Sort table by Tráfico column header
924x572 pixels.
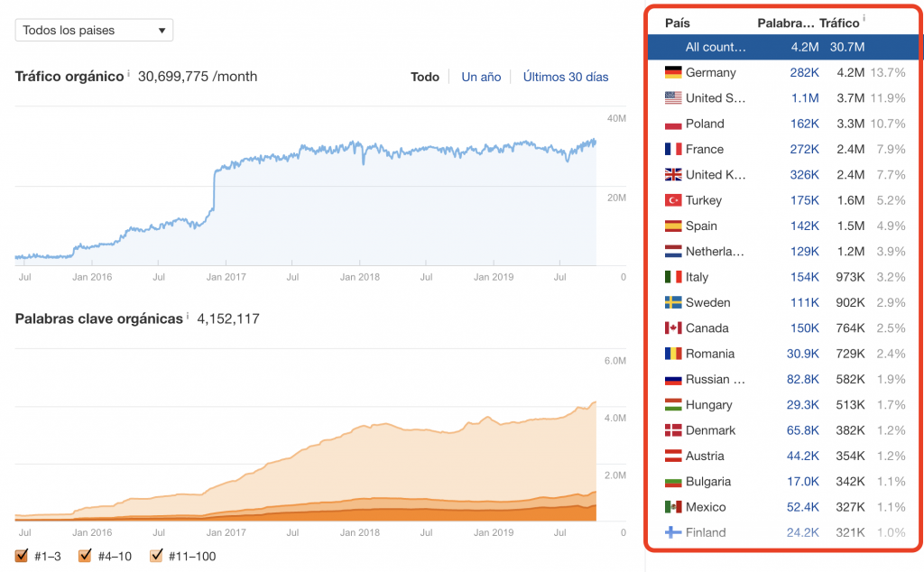point(838,23)
